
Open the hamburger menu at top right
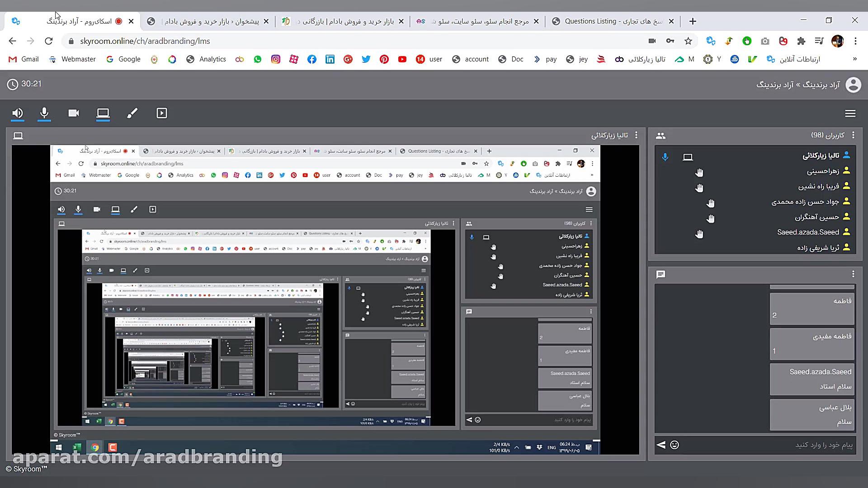pos(850,113)
